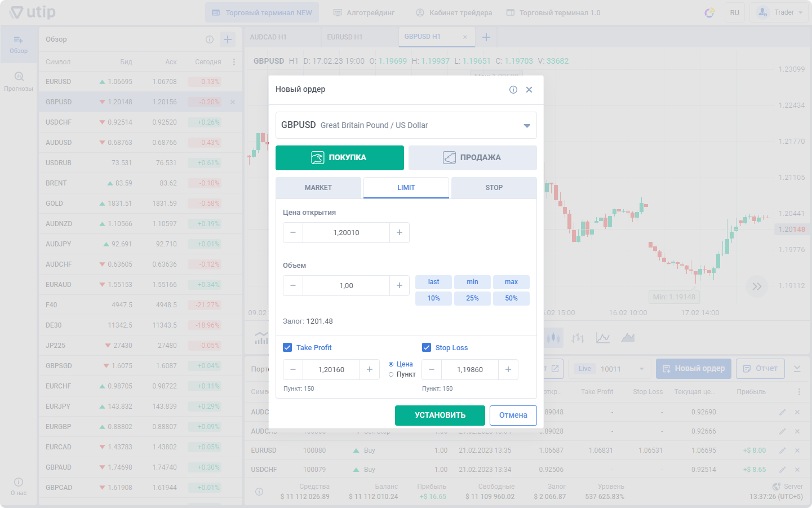Close the USDCHF 100079 position with X
This screenshot has width=812, height=508.
797,470
